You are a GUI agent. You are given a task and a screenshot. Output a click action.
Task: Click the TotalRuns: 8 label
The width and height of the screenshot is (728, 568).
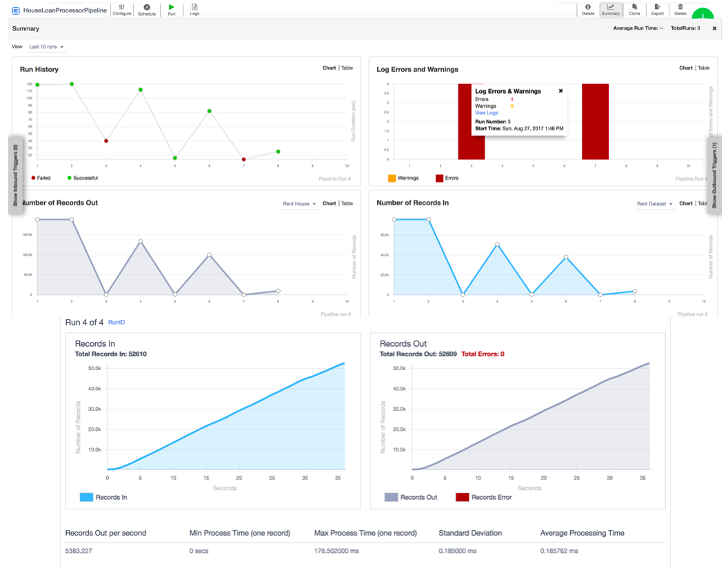[685, 28]
